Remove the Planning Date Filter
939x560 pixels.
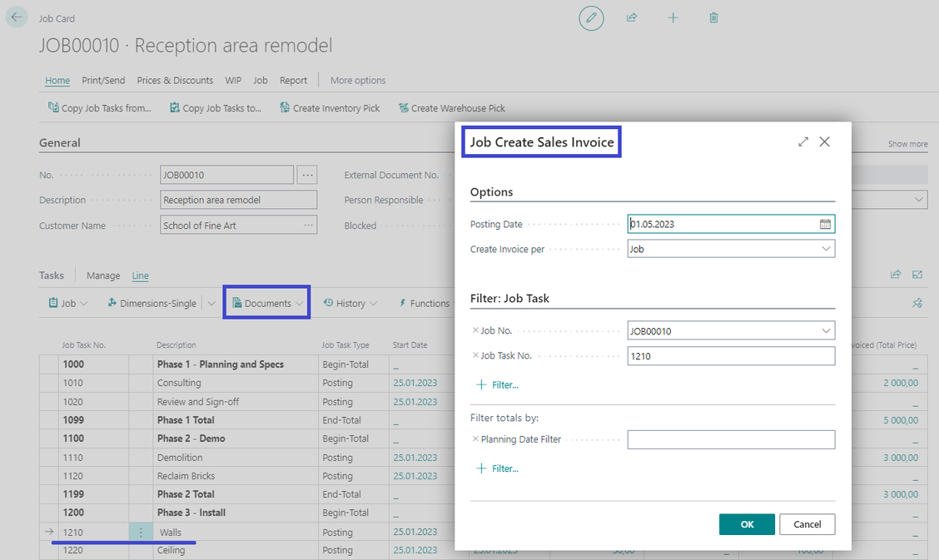pyautogui.click(x=475, y=439)
